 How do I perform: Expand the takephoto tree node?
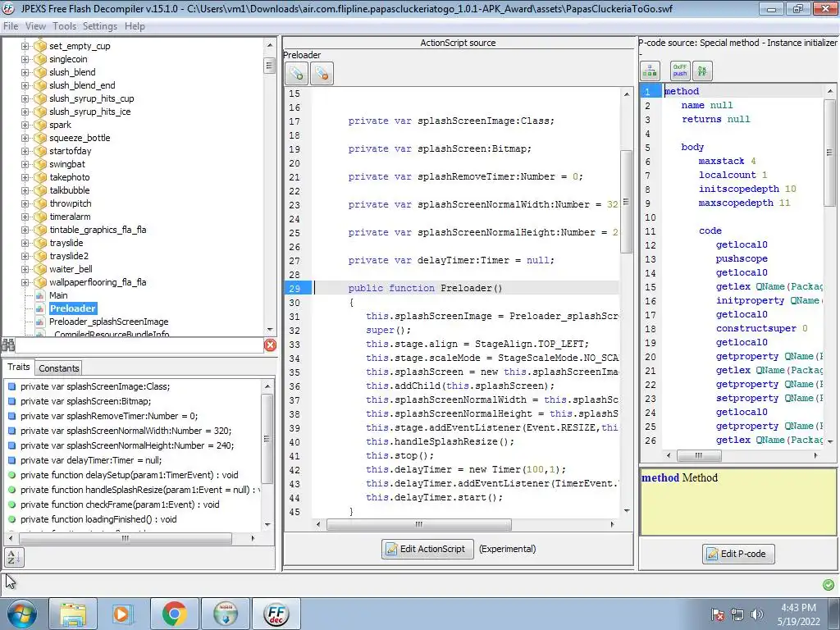(25, 177)
